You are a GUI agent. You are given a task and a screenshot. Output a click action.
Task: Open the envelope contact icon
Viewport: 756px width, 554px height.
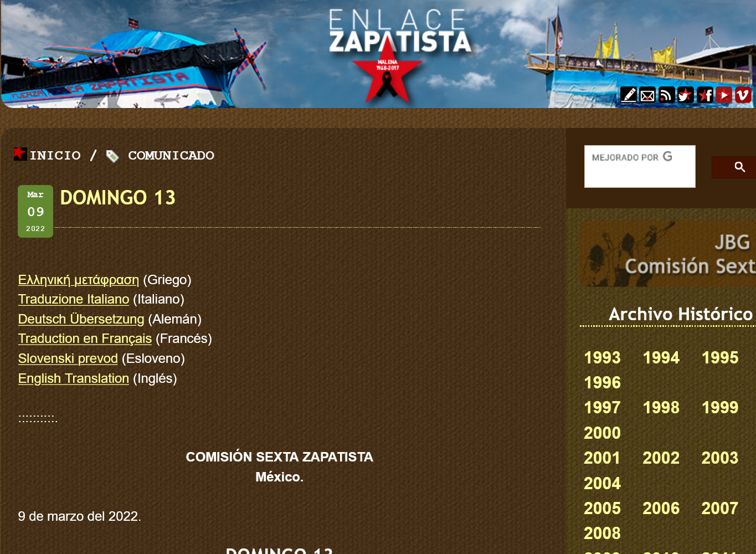647,95
